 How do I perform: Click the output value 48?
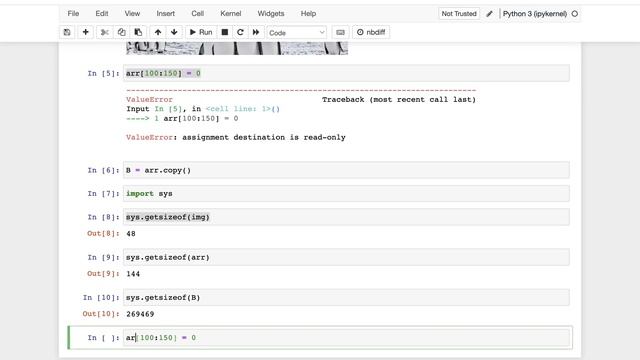click(x=131, y=233)
